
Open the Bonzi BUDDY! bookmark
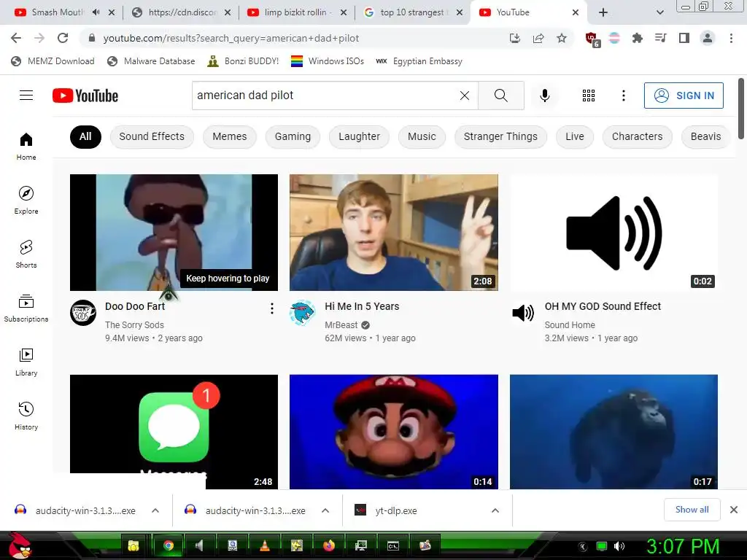pyautogui.click(x=243, y=61)
